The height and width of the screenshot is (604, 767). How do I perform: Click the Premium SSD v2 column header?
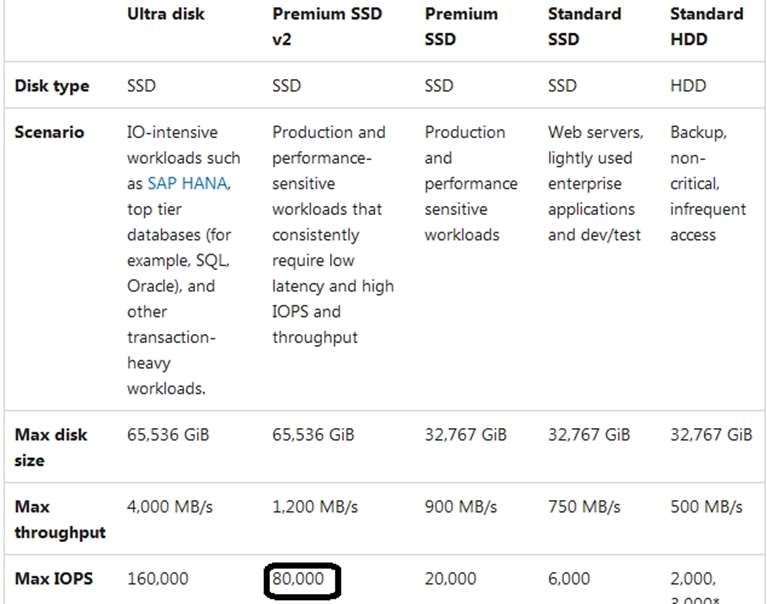tap(329, 27)
